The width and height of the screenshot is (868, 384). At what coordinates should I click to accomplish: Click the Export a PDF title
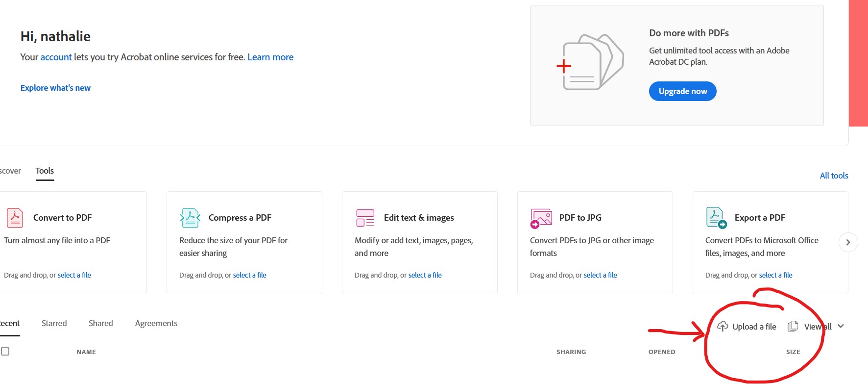(760, 218)
